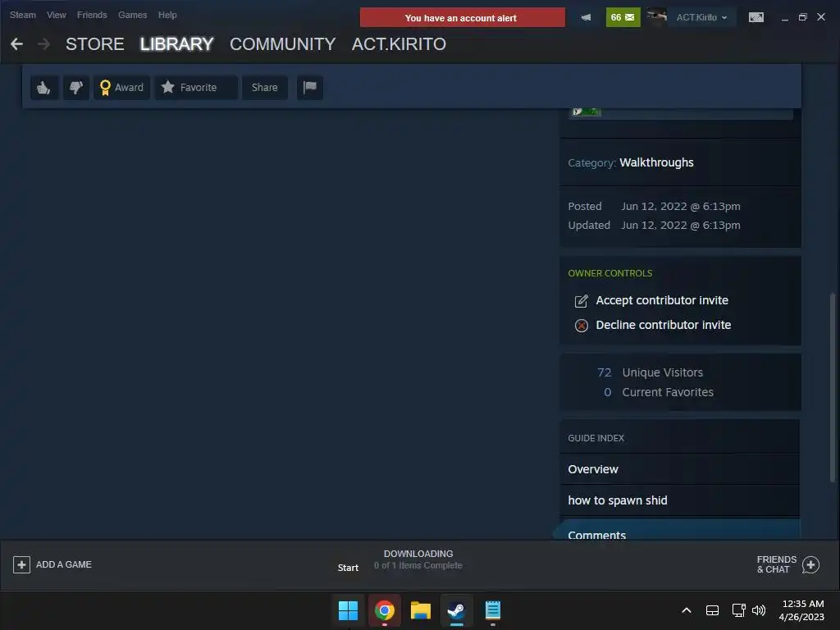Open File Explorer from taskbar

click(x=421, y=610)
